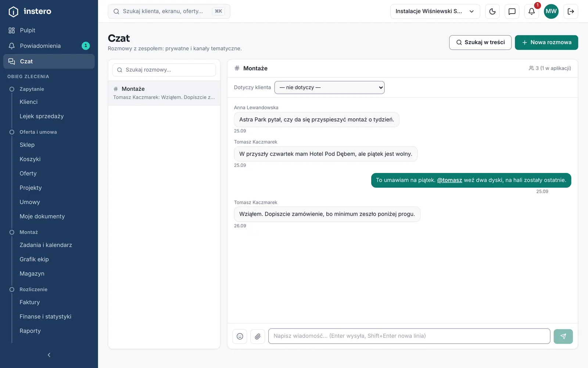Viewport: 588px width, 368px height.
Task: Open the emoji picker
Action: (240, 336)
